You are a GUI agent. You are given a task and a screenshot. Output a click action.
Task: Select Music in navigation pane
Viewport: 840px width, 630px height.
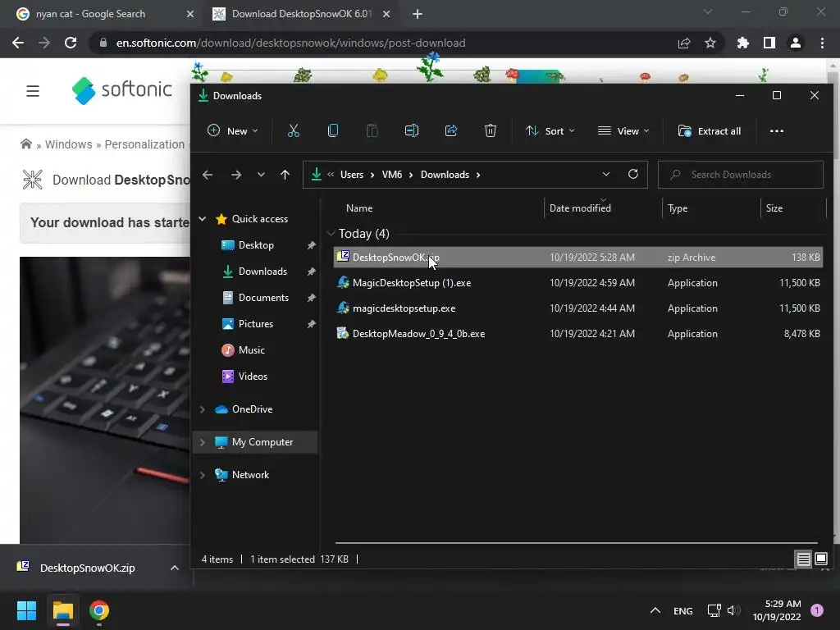tap(251, 349)
